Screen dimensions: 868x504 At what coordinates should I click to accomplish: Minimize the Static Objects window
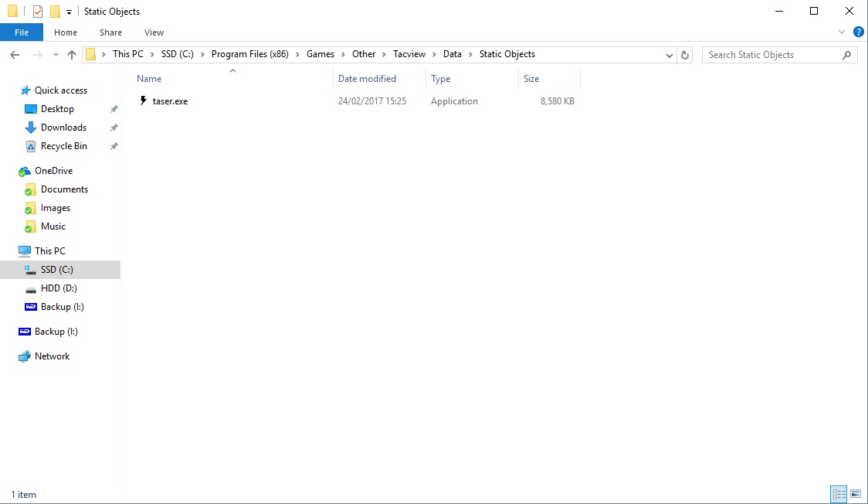tap(779, 11)
